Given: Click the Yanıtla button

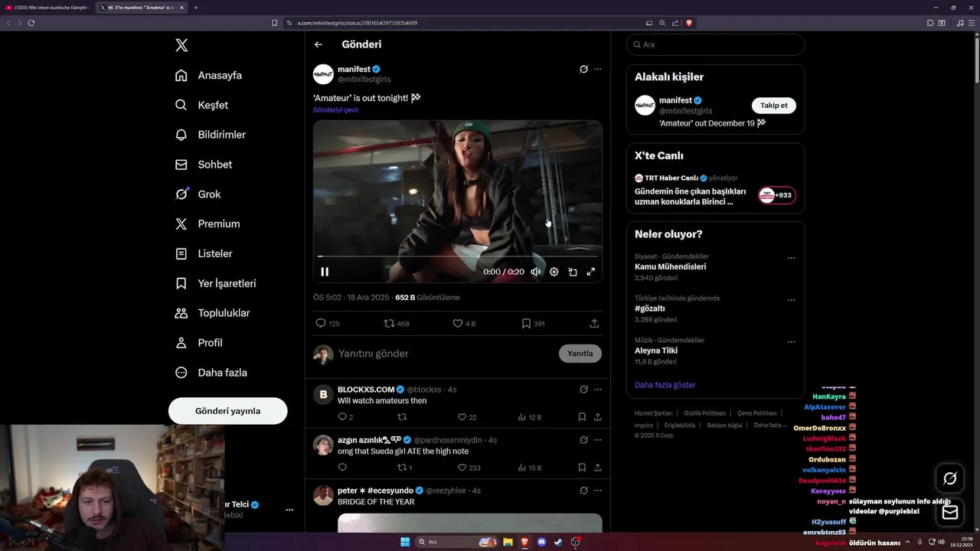Looking at the screenshot, I should [x=580, y=354].
